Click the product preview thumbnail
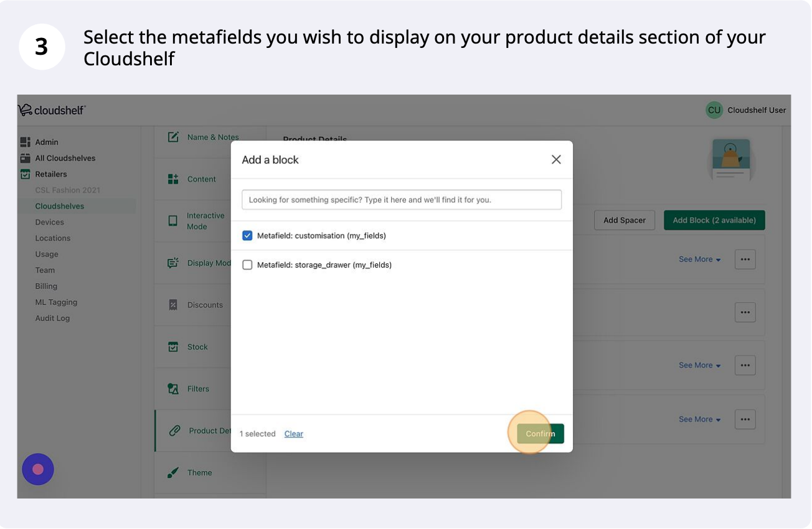The image size is (812, 529). tap(731, 160)
